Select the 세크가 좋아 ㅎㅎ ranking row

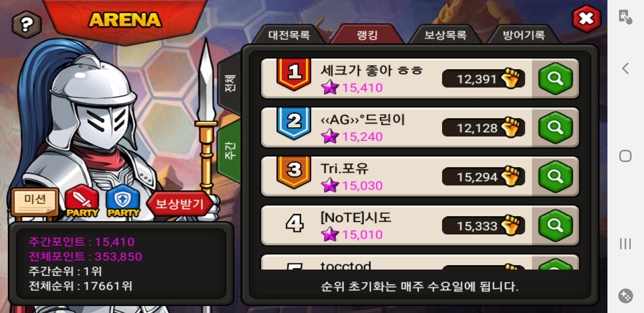pyautogui.click(x=420, y=79)
